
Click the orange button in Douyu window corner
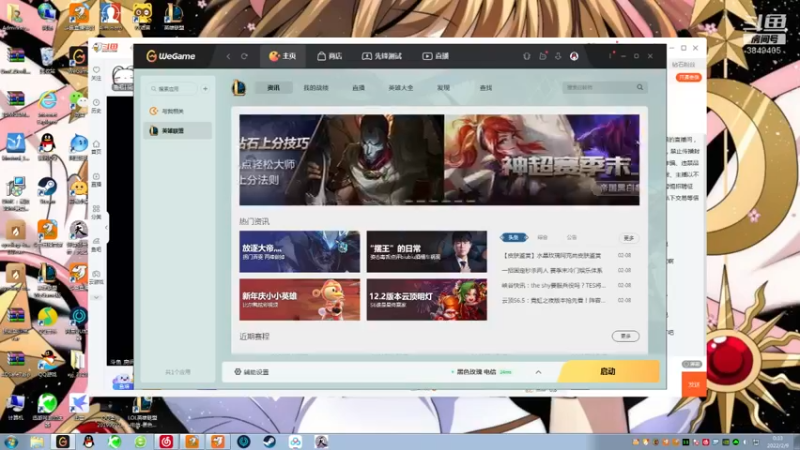[694, 385]
